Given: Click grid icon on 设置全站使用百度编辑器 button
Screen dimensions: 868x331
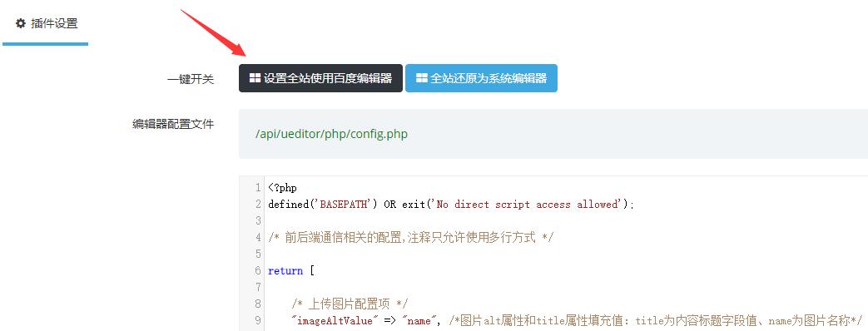Looking at the screenshot, I should (255, 78).
